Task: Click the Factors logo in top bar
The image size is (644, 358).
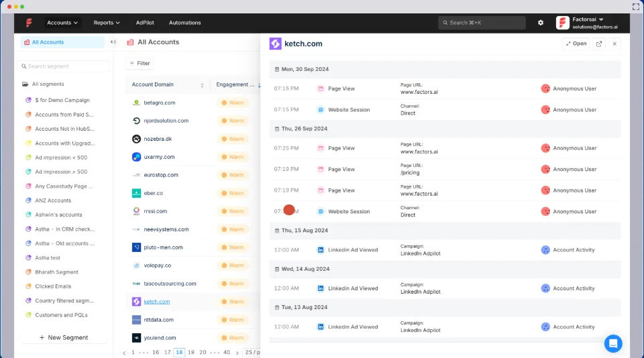Action: tap(30, 23)
